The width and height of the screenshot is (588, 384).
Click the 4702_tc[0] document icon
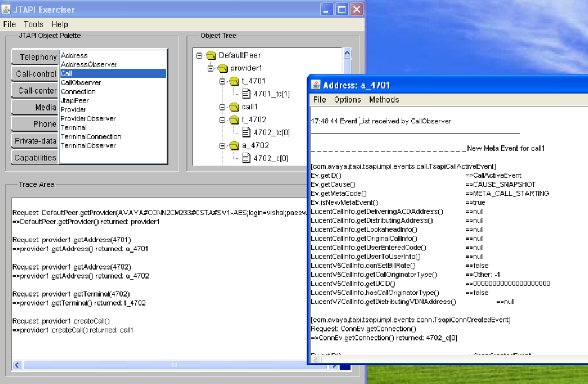click(246, 132)
